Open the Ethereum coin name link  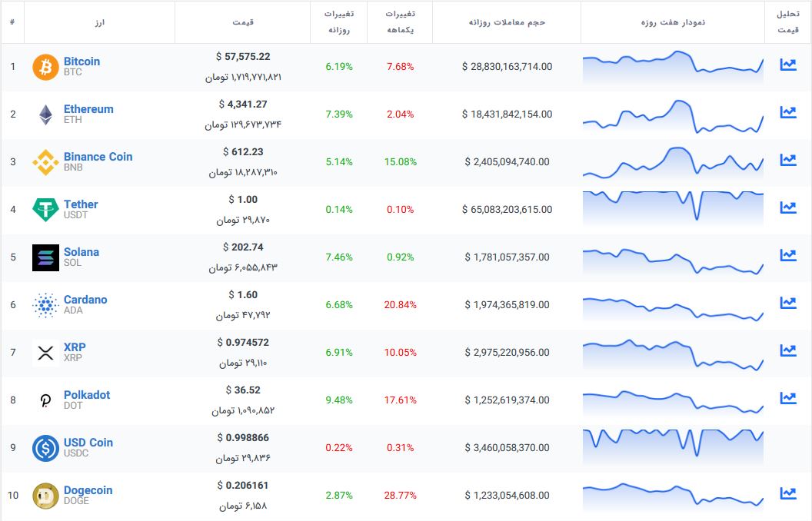[88, 109]
